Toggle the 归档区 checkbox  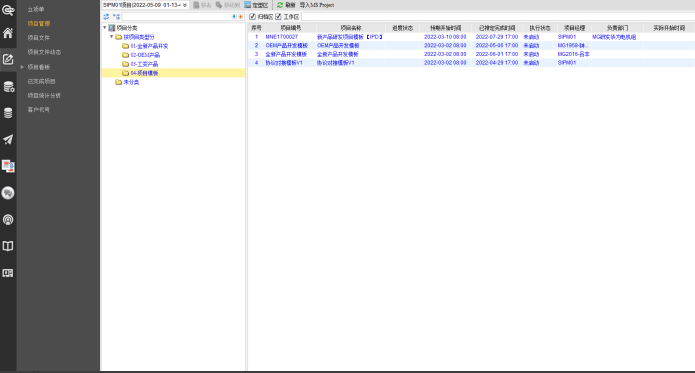point(252,16)
